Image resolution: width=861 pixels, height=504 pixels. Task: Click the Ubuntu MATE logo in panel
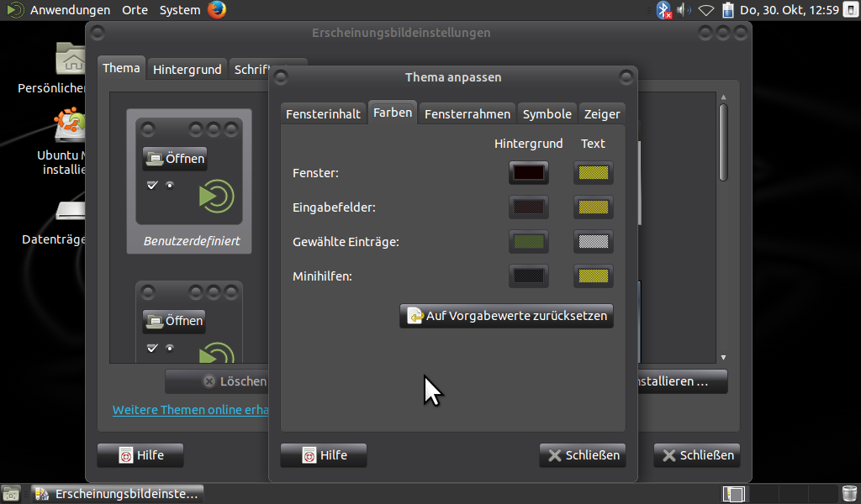(15, 10)
